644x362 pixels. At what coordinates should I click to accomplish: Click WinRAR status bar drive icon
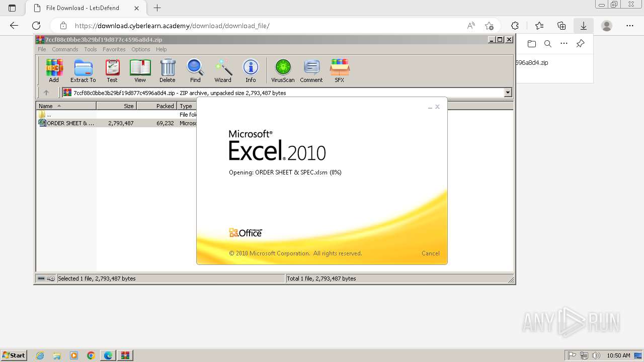[42, 279]
